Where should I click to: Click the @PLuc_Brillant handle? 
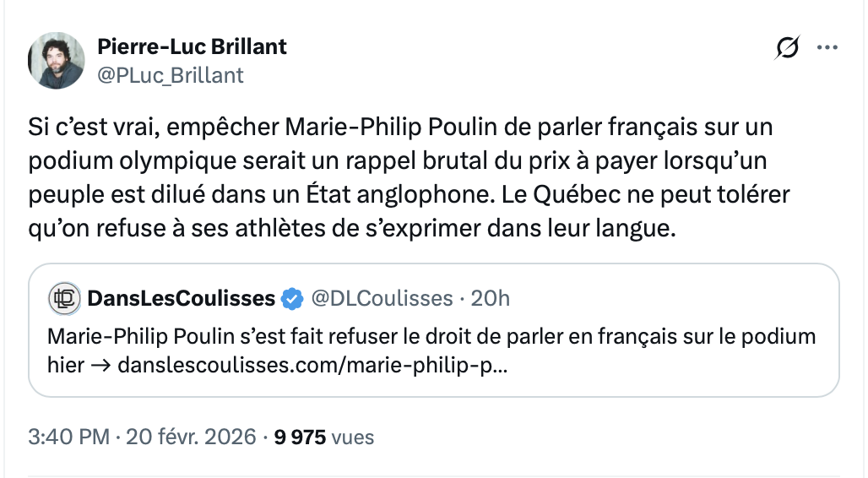coord(171,75)
